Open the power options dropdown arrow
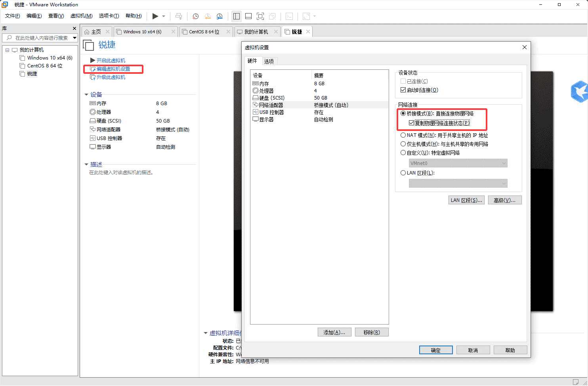The height and width of the screenshot is (386, 588). click(164, 16)
